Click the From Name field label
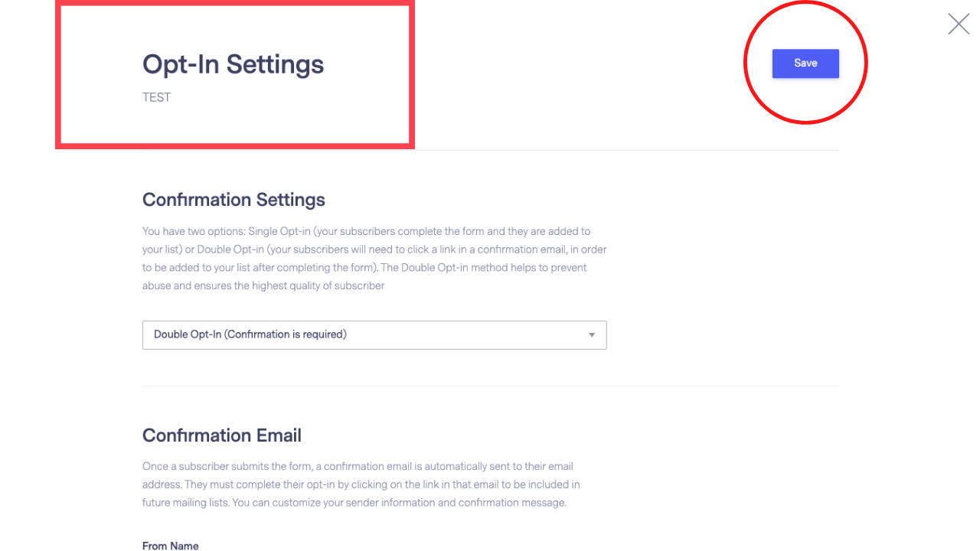 170,546
